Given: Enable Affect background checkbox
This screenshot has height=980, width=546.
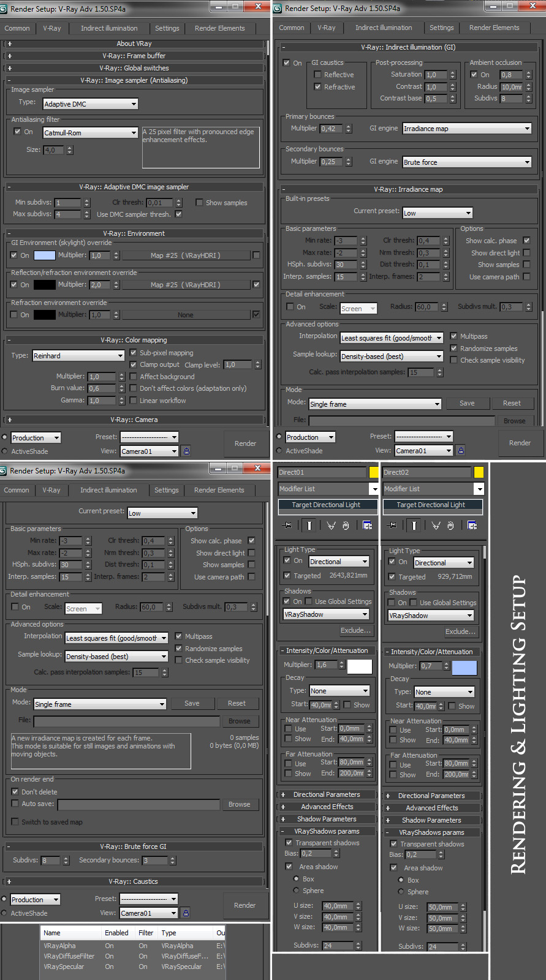Looking at the screenshot, I should click(134, 377).
